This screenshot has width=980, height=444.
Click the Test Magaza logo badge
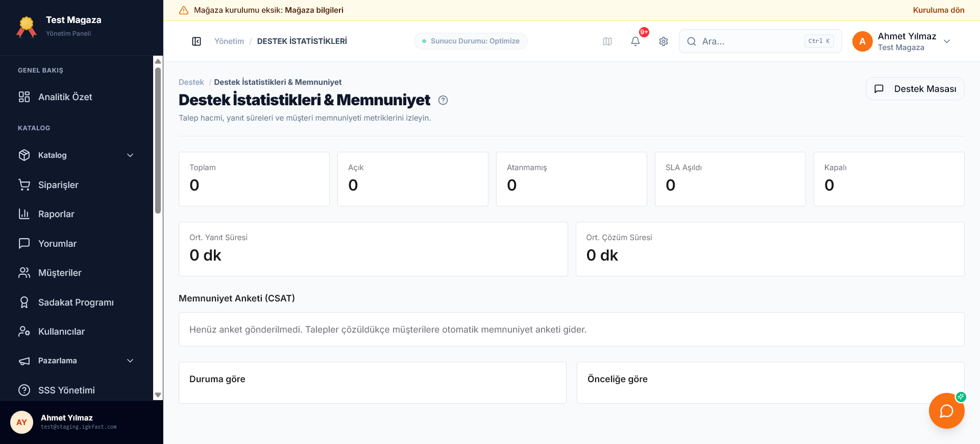pyautogui.click(x=27, y=27)
